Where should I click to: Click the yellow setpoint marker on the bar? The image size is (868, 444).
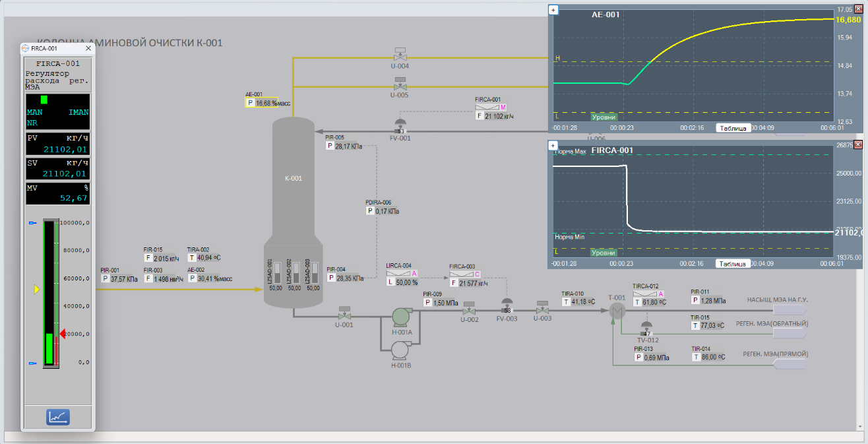pyautogui.click(x=37, y=289)
